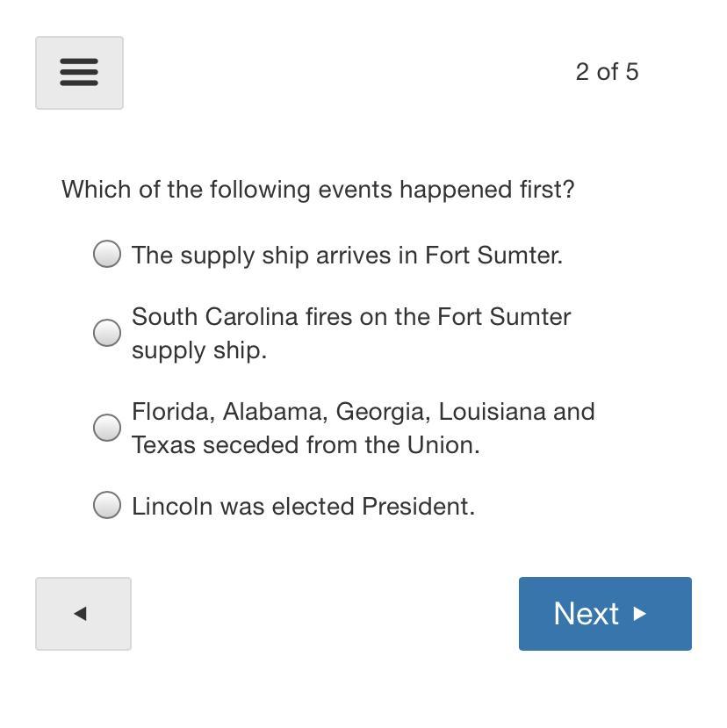Viewport: 727px width, 728px height.
Task: Click 'Texas seceded from the Union.' text line
Action: [x=306, y=445]
